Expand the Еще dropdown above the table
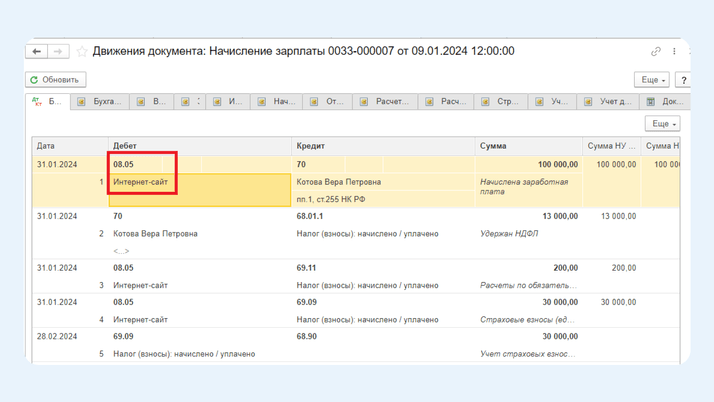The width and height of the screenshot is (714, 402). click(661, 124)
